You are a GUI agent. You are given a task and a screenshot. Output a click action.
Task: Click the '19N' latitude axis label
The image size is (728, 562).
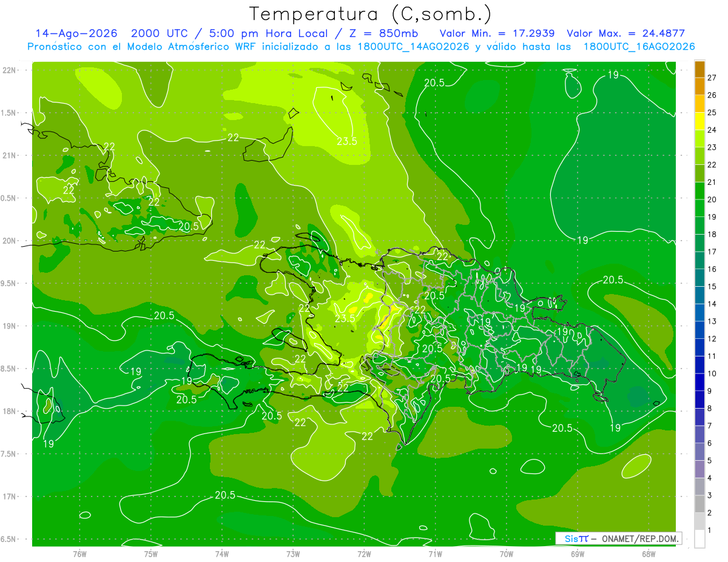click(9, 326)
